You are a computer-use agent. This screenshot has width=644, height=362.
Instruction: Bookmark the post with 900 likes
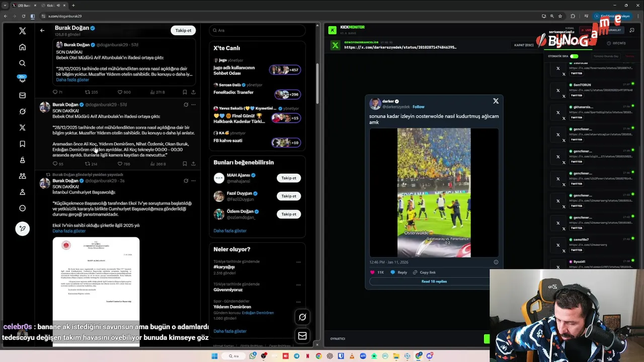[x=185, y=93]
